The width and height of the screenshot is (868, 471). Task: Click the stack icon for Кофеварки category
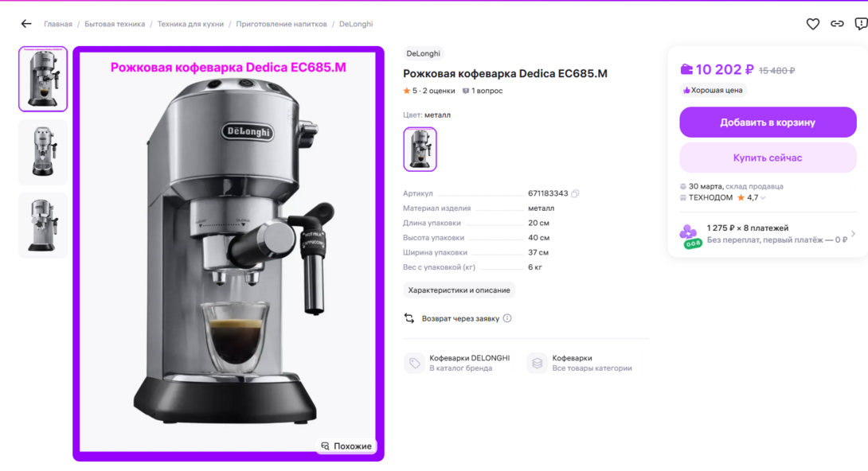click(x=537, y=364)
